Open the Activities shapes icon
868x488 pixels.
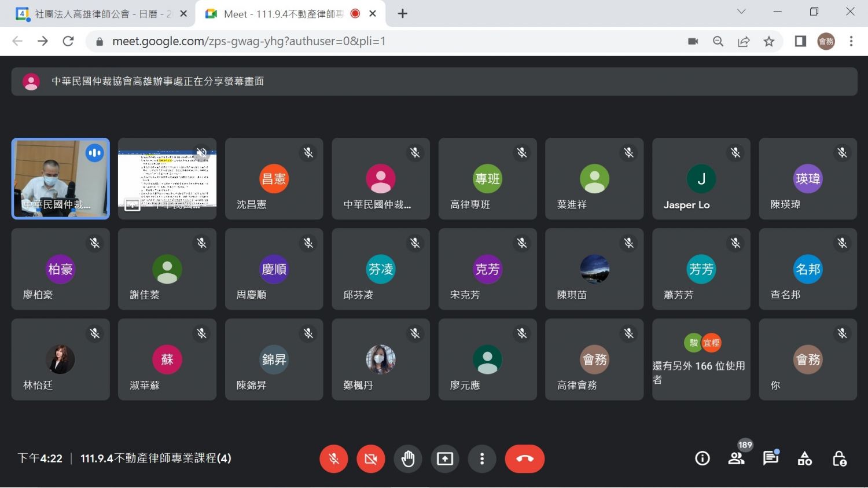(805, 459)
